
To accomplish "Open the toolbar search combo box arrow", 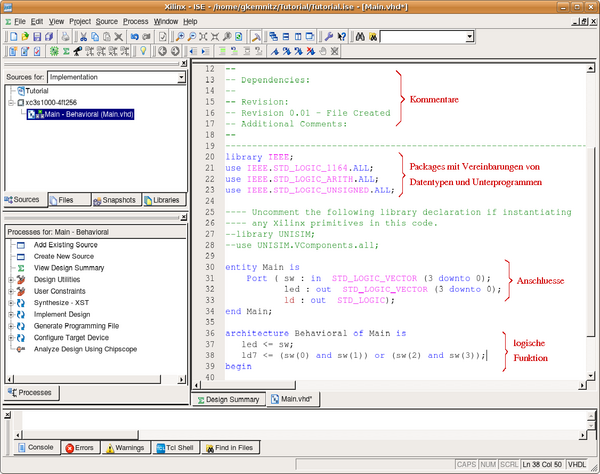I will (469, 37).
